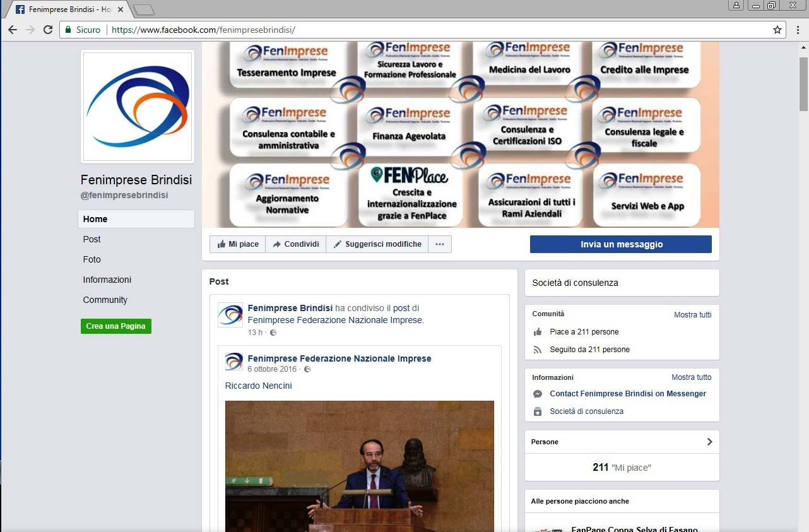Open a new browser tab
The image size is (809, 532).
coord(145,9)
